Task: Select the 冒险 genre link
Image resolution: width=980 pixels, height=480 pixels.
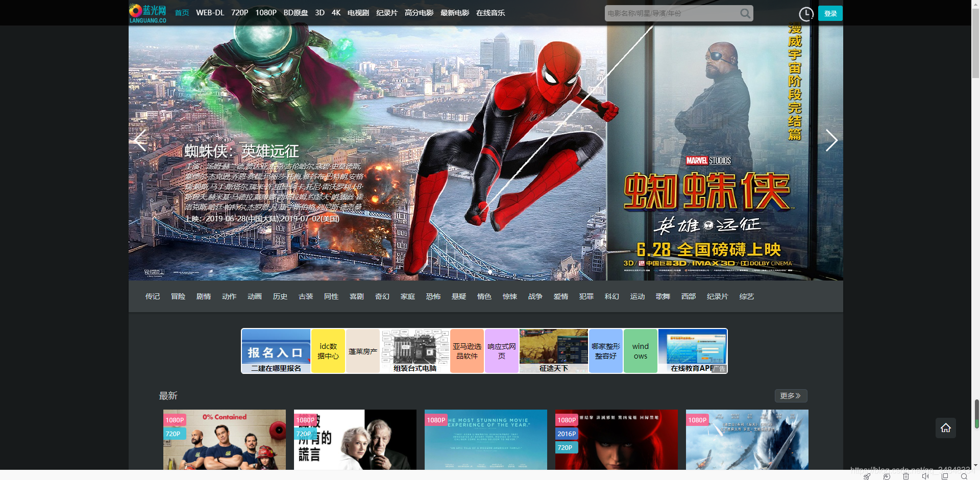Action: [178, 296]
